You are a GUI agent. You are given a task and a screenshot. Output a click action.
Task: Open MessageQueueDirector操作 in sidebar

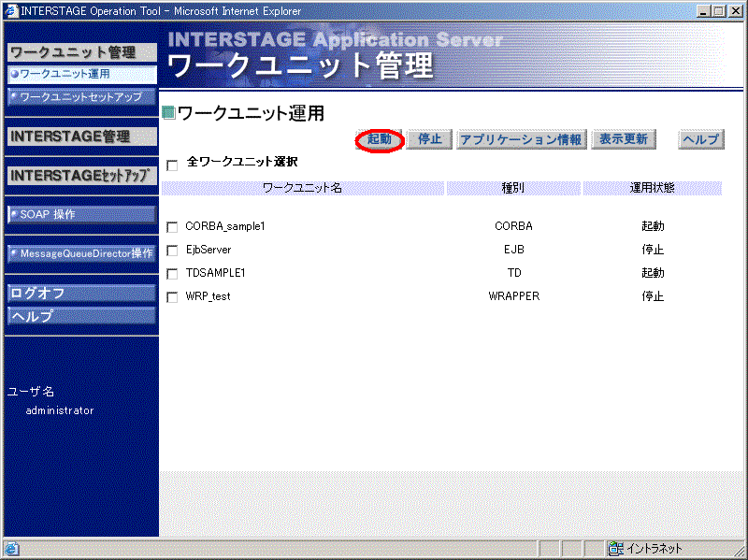[81, 253]
